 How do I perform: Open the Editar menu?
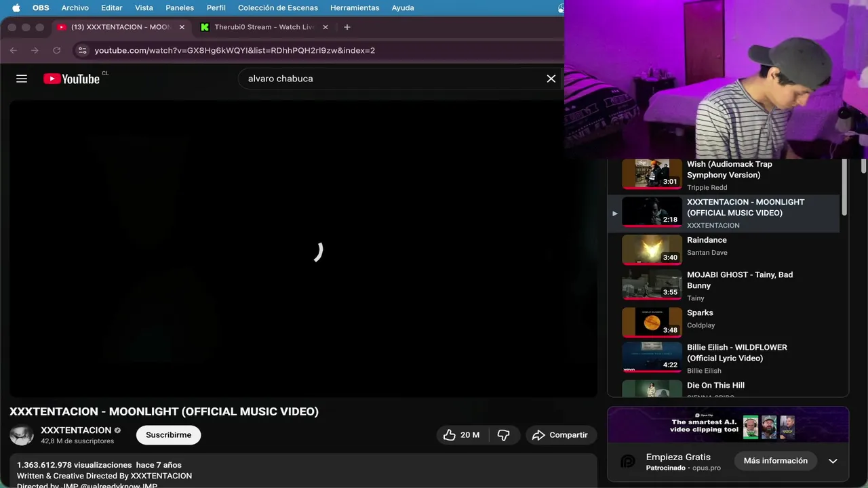click(112, 8)
